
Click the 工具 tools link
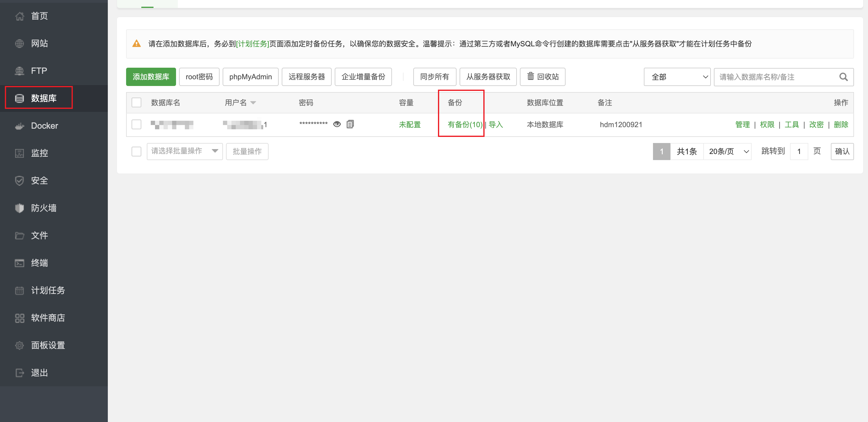point(792,124)
